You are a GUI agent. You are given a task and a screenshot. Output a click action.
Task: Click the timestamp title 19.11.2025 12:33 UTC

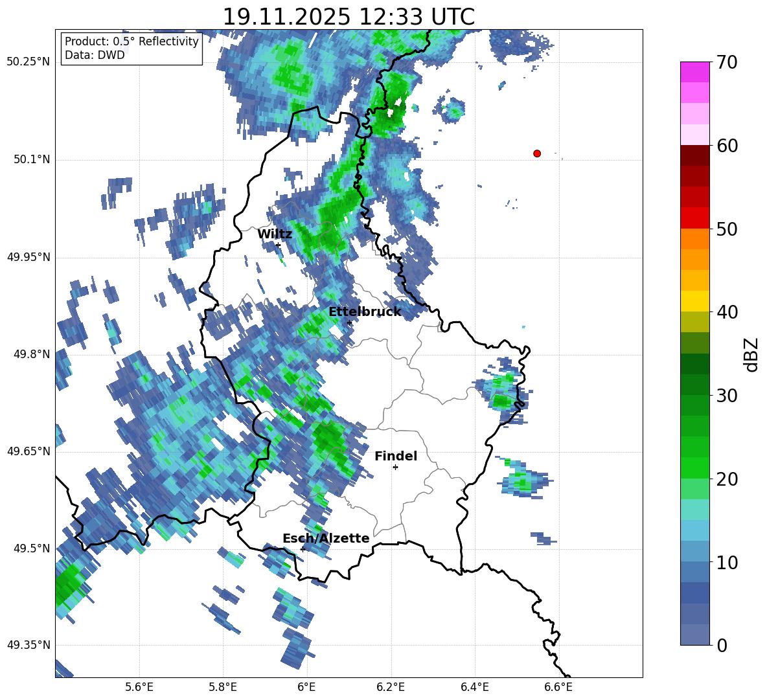pos(349,17)
